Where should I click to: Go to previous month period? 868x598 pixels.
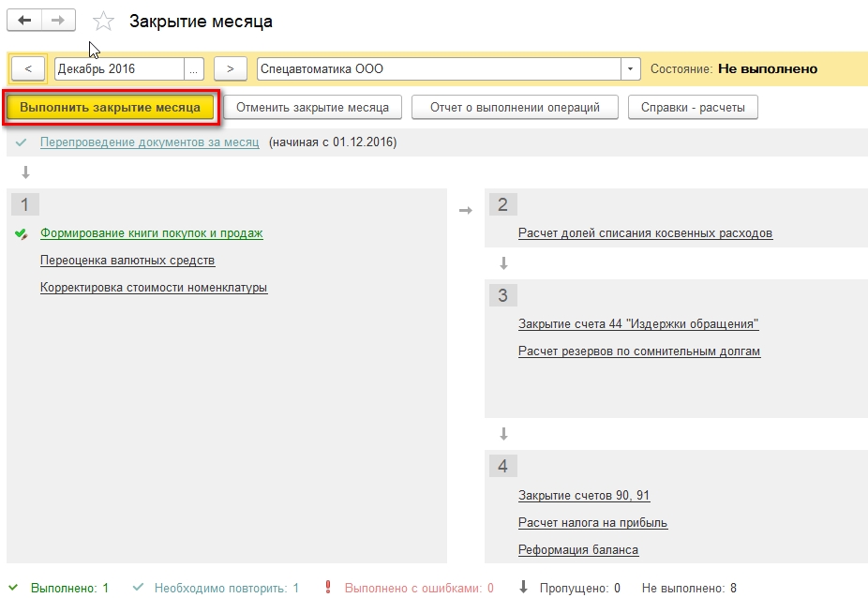point(28,69)
